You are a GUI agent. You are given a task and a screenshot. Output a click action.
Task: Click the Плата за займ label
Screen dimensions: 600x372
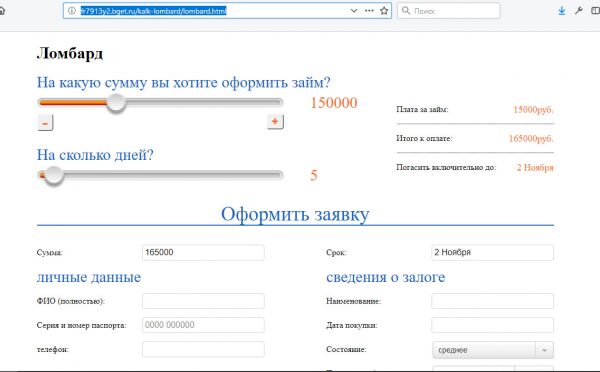422,109
